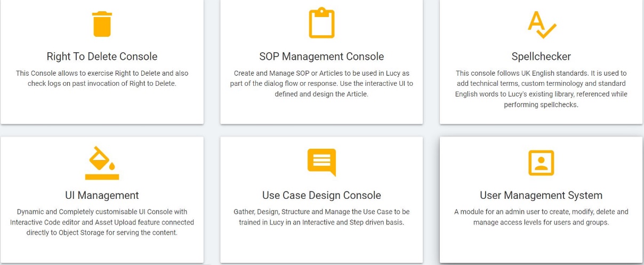Screen dimensions: 644x265
Task: Click the Use Case Design description text
Action: tap(321, 217)
